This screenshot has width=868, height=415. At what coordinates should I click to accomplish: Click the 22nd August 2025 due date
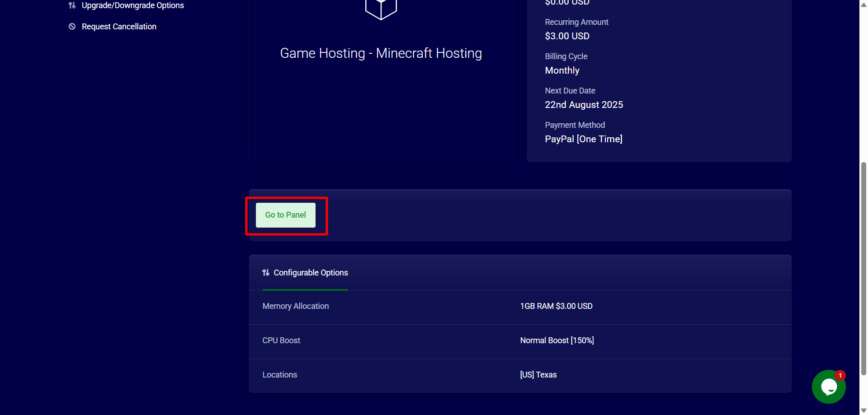[584, 105]
